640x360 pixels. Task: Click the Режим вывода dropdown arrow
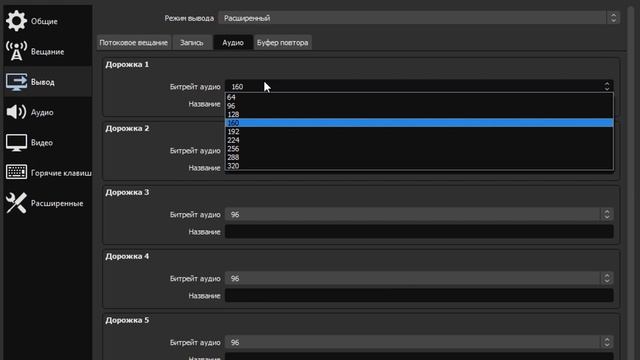(x=613, y=18)
